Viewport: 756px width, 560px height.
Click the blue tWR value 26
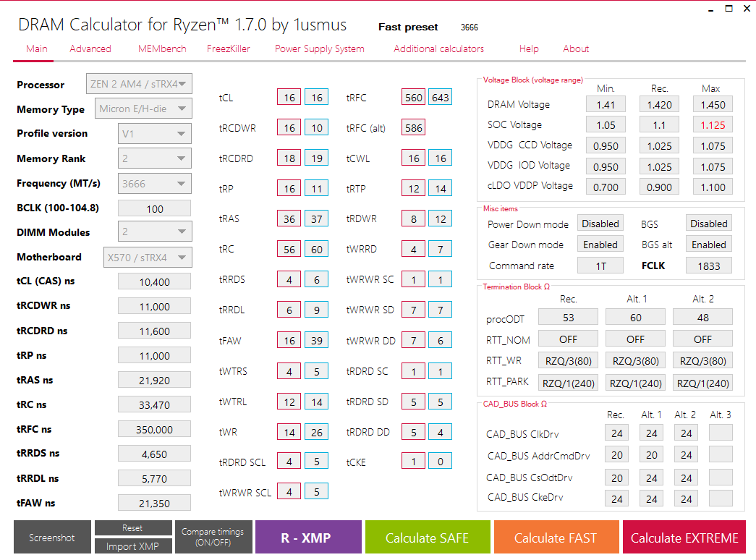(317, 432)
